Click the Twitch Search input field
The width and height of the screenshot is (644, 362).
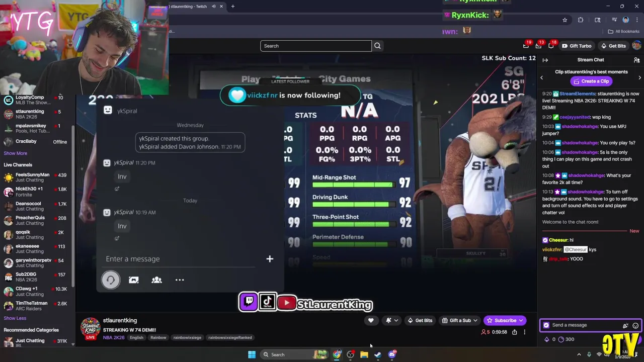315,46
